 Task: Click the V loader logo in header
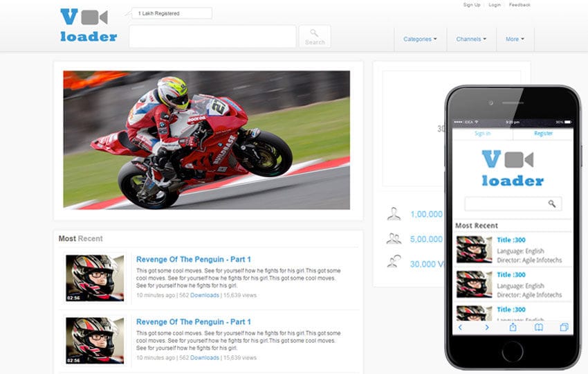[88, 26]
